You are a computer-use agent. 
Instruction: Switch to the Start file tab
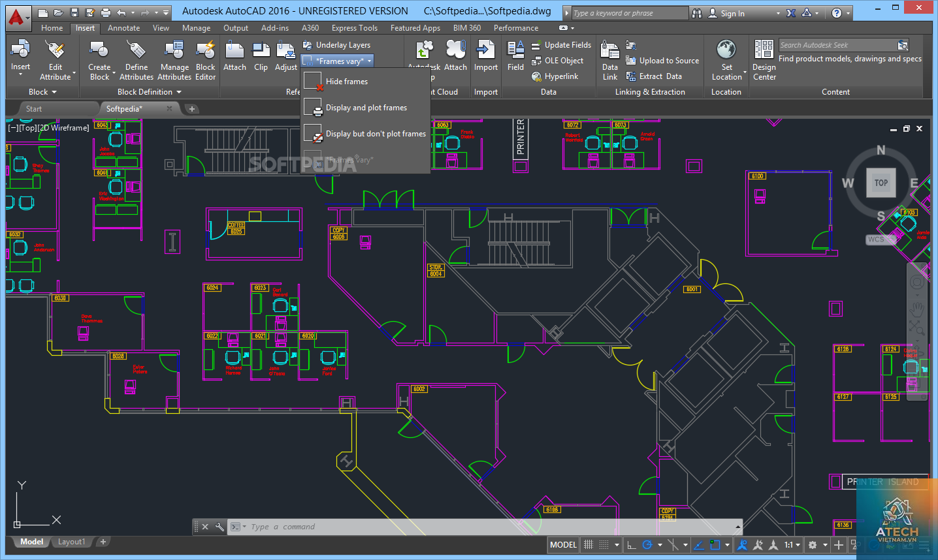click(x=34, y=109)
